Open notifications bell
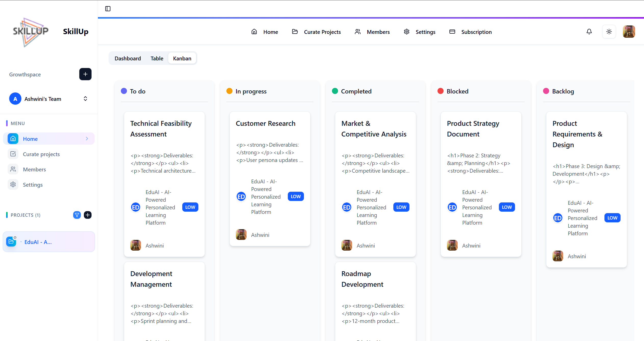The height and width of the screenshot is (341, 644). 589,32
